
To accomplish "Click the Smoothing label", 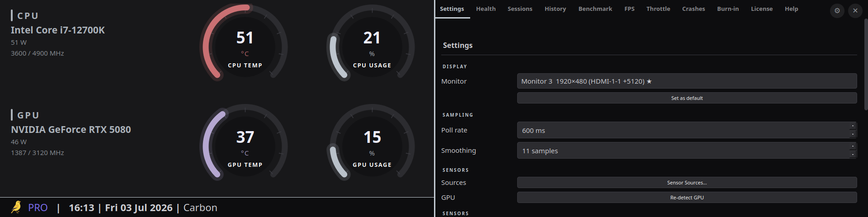I will [x=458, y=151].
